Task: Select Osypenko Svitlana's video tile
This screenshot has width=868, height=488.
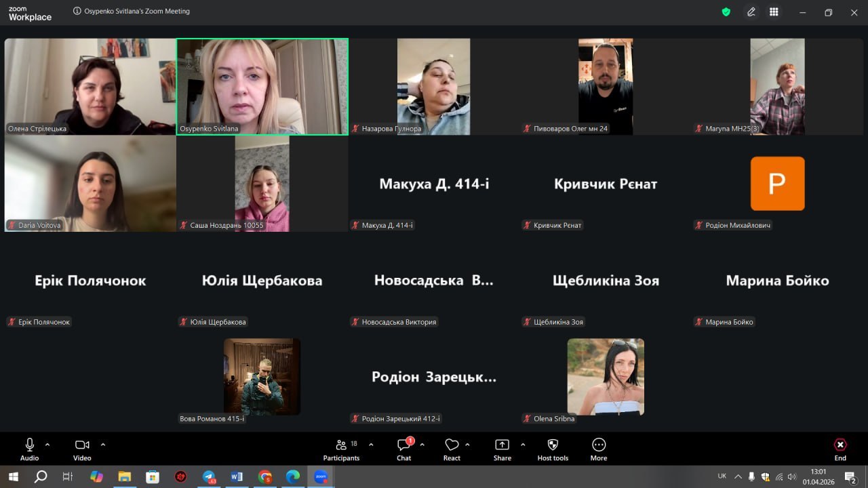Action: click(262, 86)
